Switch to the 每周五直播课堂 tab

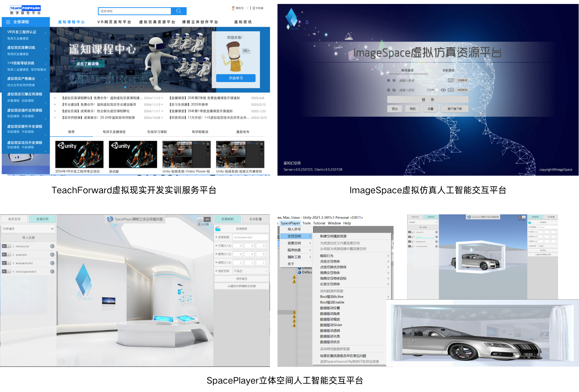pyautogui.click(x=114, y=132)
